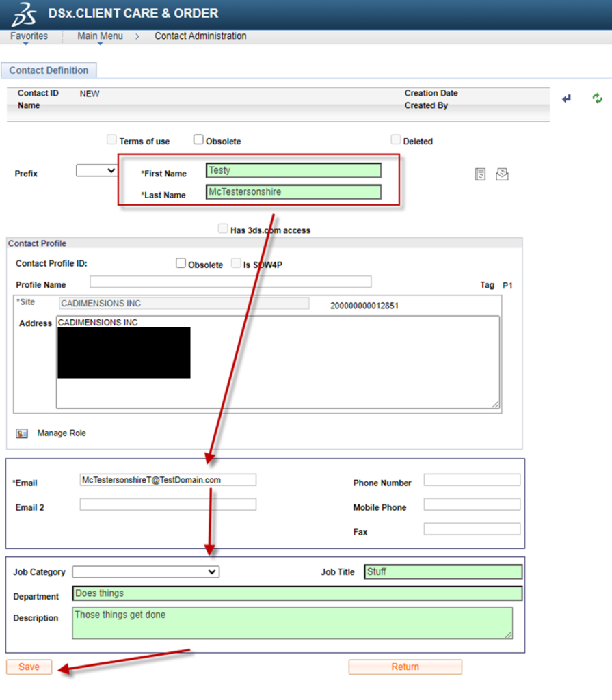Click the Job Title field
612x700 pixels.
(443, 572)
